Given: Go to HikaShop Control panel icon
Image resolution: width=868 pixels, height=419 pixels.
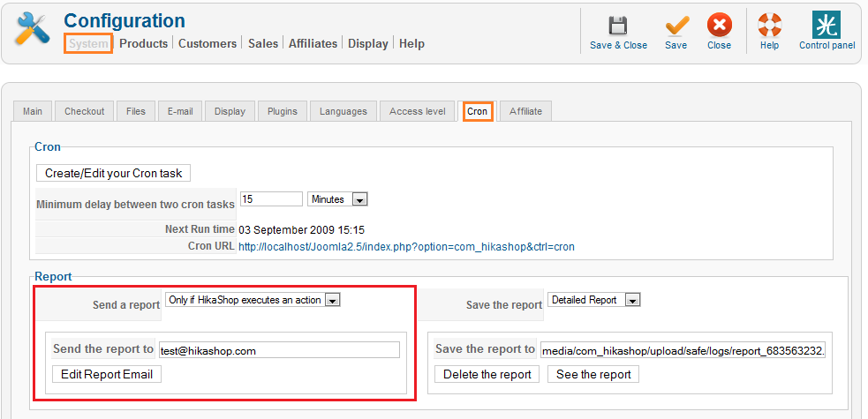Looking at the screenshot, I should coord(826,25).
